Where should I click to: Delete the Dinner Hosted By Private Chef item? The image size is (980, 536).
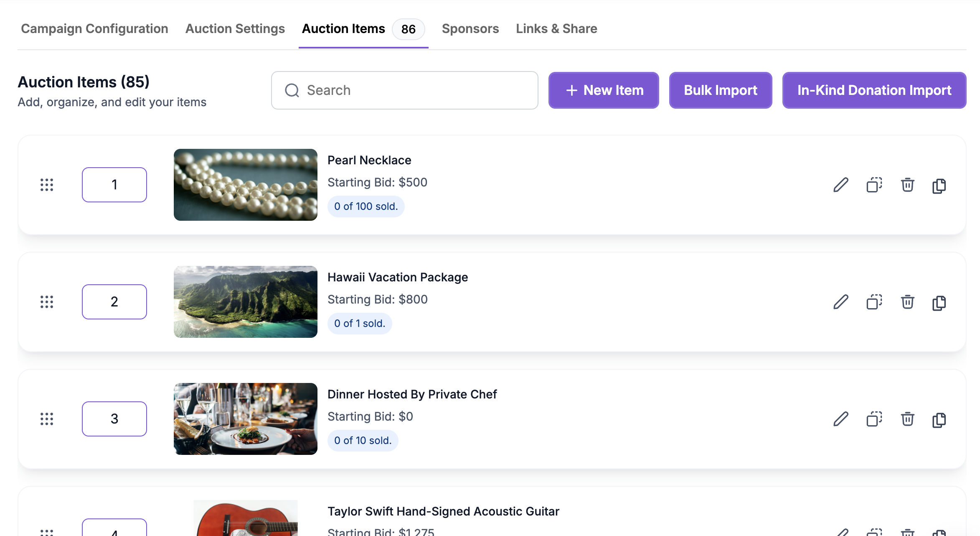[907, 419]
